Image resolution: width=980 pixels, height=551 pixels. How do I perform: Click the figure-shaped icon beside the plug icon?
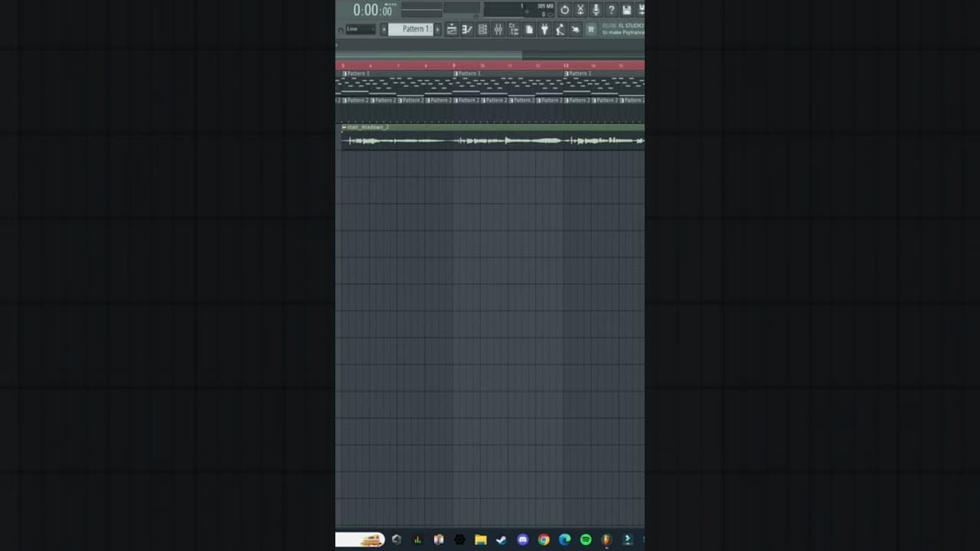coord(560,29)
